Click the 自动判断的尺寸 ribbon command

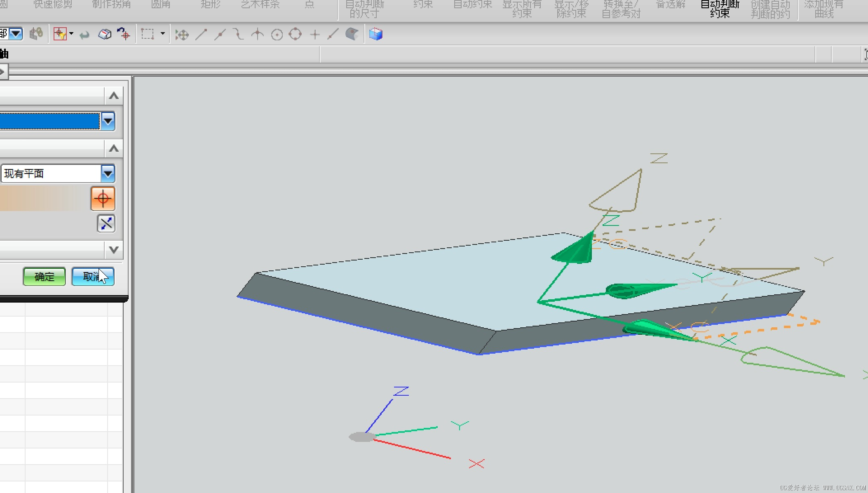(364, 9)
